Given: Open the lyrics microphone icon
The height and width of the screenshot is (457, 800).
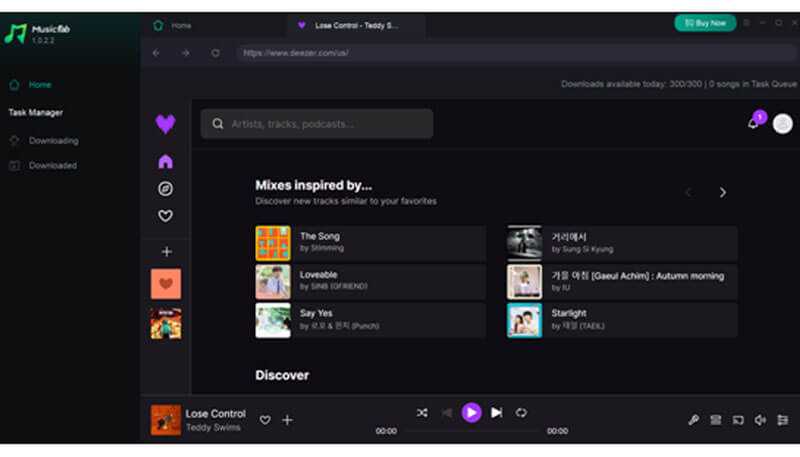Looking at the screenshot, I should 693,420.
